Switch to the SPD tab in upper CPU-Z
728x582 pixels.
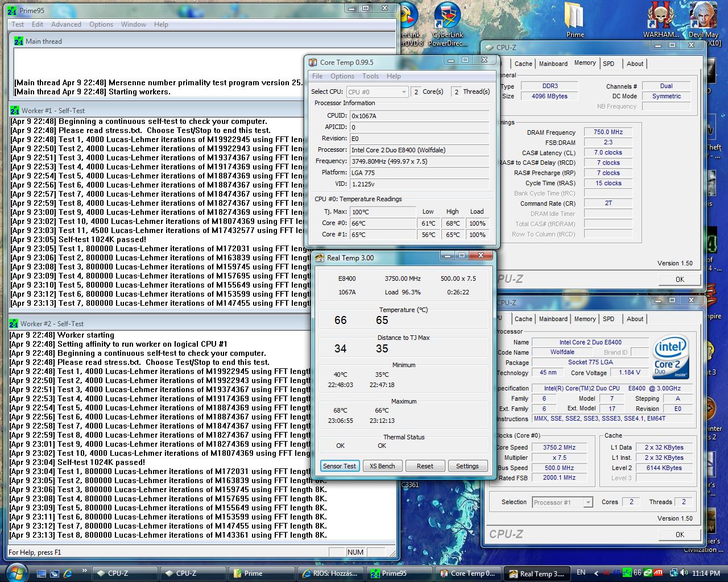click(x=609, y=64)
